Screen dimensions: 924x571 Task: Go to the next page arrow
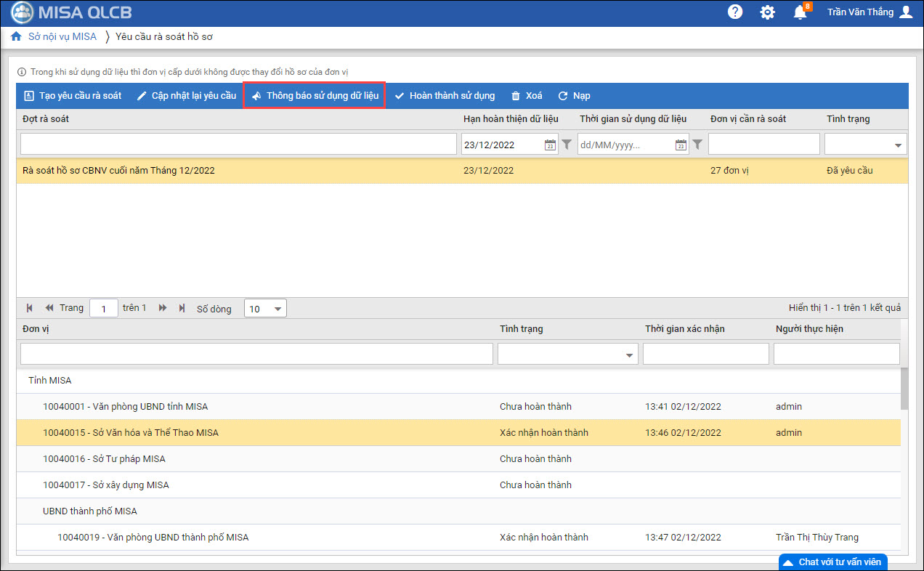coord(163,308)
